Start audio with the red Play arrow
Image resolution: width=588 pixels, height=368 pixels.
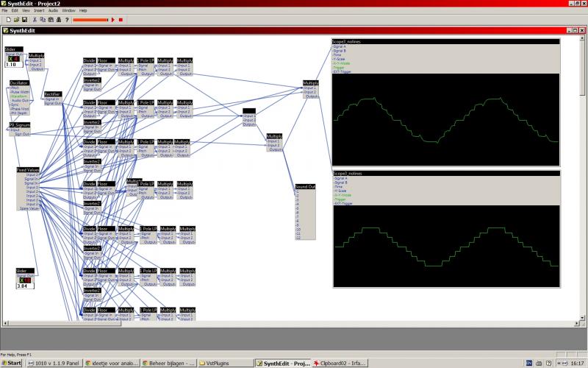113,20
